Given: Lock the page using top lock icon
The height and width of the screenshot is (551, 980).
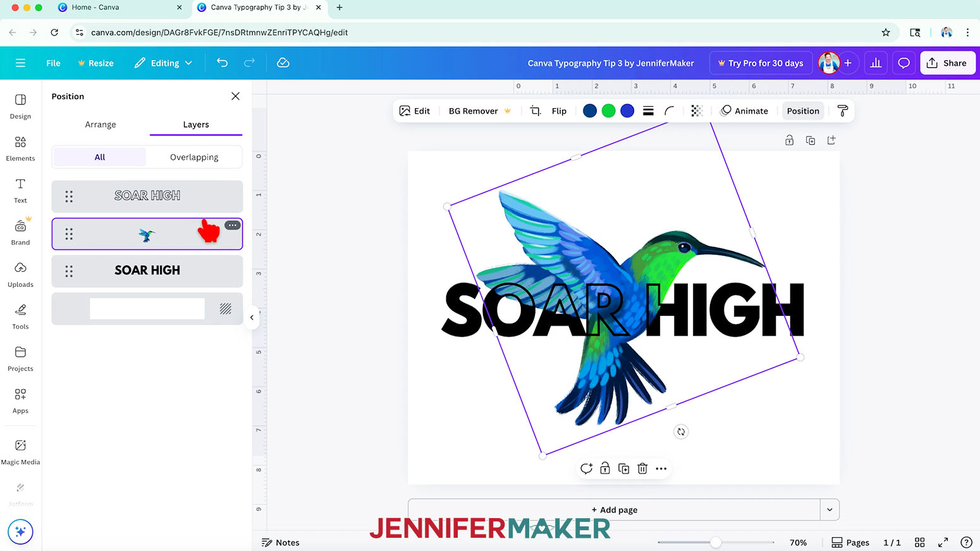Looking at the screenshot, I should click(789, 140).
